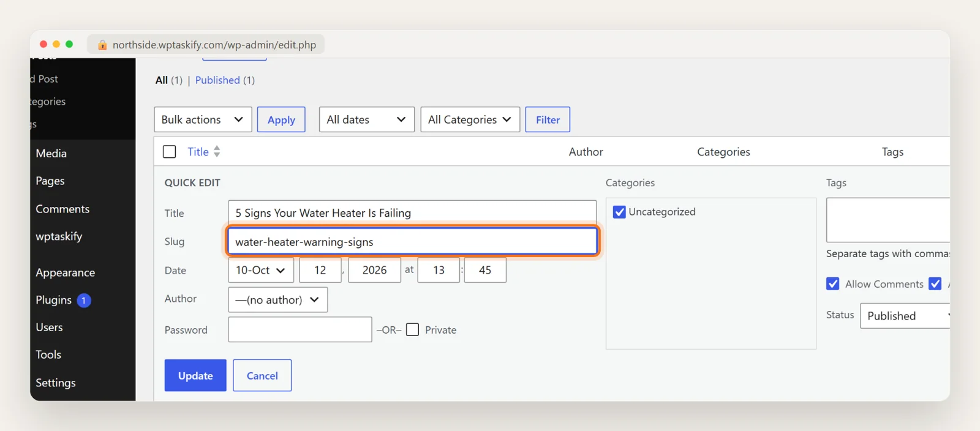Show Published posts filter link
Screen dimensions: 980x431
click(217, 80)
